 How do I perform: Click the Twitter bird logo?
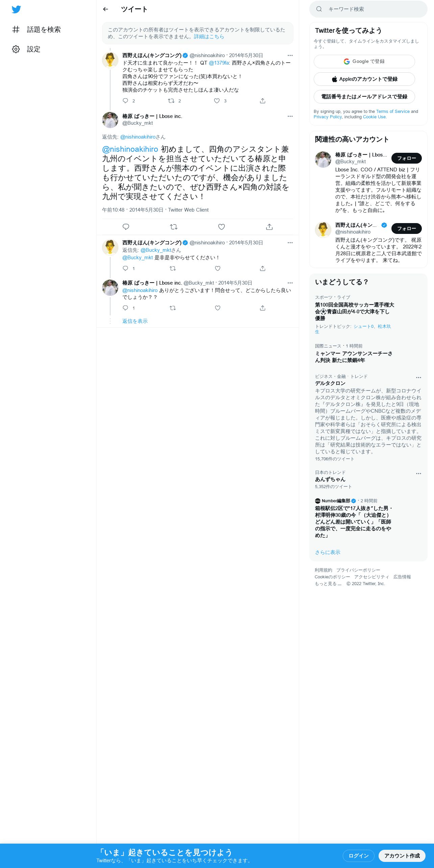tap(16, 9)
